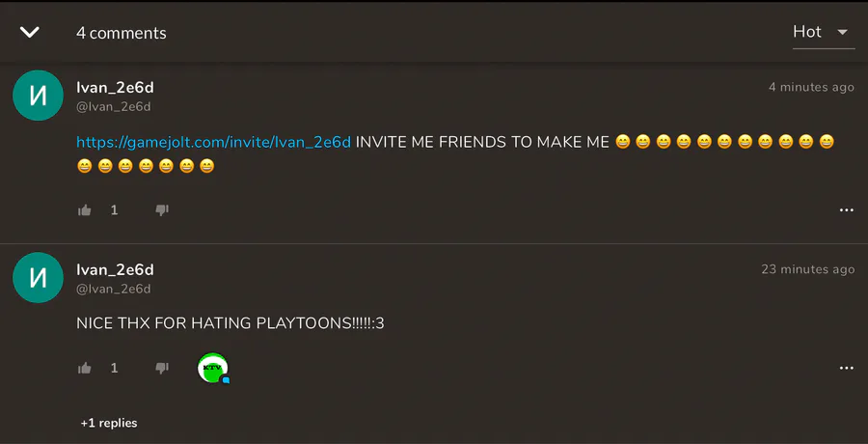Dislike the PLAYTOONS comment

[162, 368]
